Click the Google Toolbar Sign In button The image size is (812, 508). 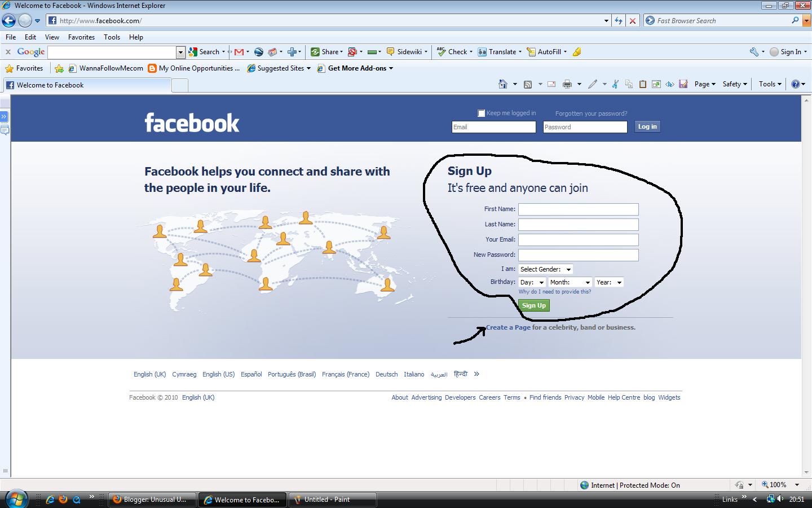coord(788,52)
